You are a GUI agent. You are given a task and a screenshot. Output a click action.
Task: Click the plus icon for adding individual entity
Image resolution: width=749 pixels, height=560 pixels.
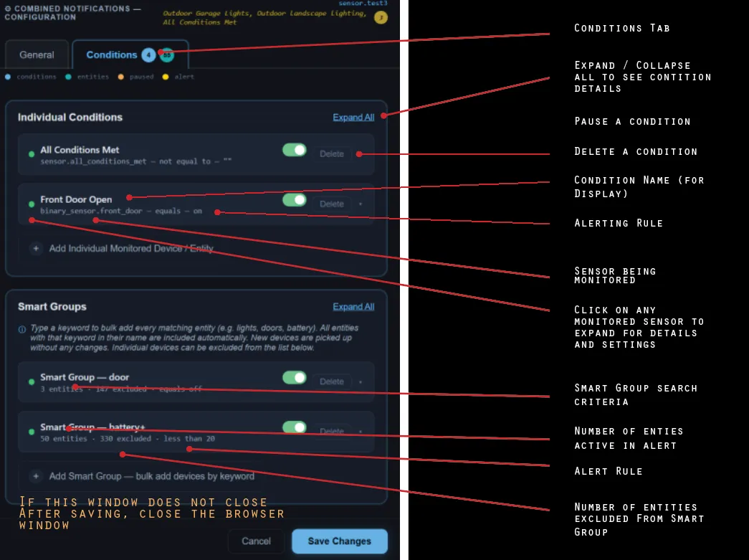pos(36,249)
